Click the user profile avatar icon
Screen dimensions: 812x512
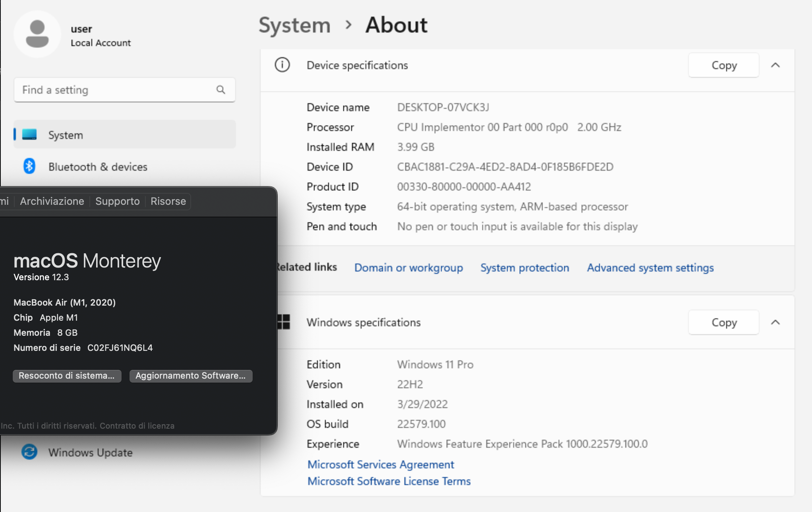click(x=37, y=34)
